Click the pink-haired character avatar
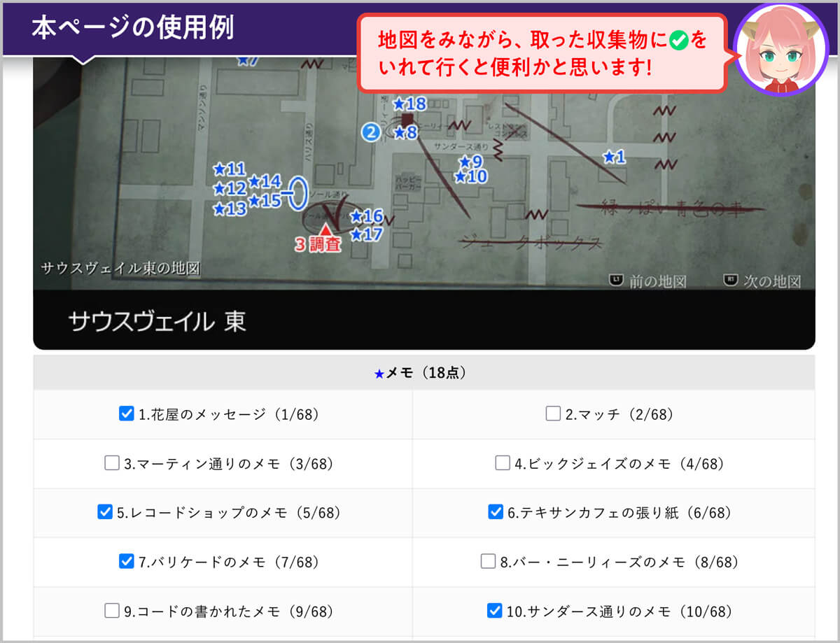This screenshot has width=840, height=643. click(781, 50)
